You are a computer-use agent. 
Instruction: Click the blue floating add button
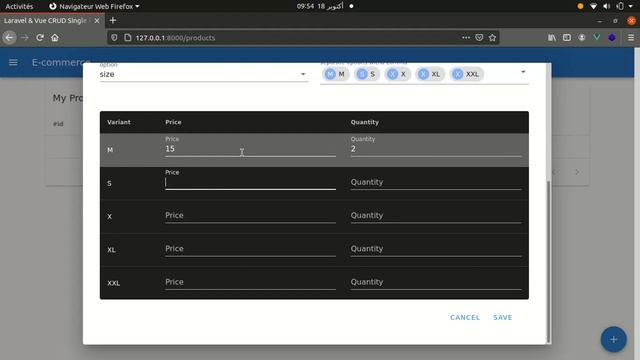point(613,339)
